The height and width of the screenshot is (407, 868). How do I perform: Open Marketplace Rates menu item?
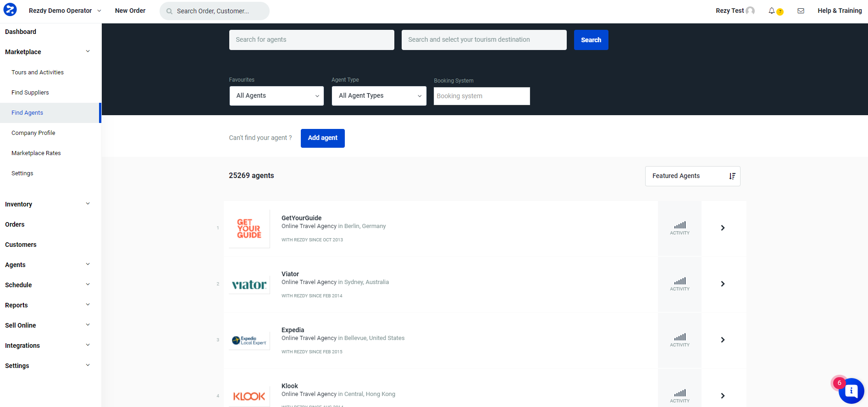point(36,153)
